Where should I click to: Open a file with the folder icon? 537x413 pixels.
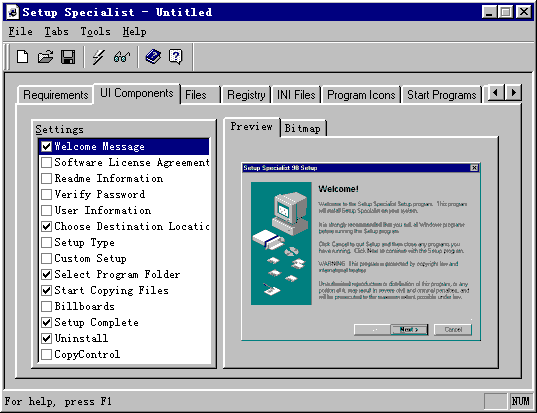click(x=45, y=57)
